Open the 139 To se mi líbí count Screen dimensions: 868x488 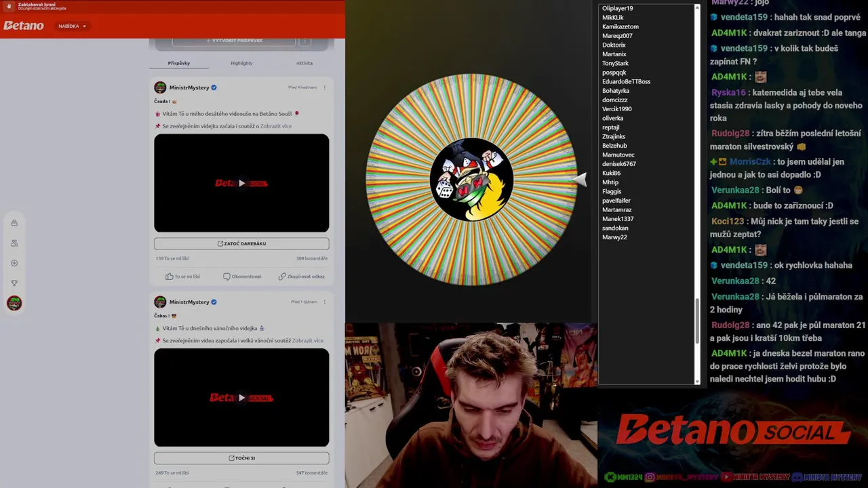pyautogui.click(x=172, y=258)
